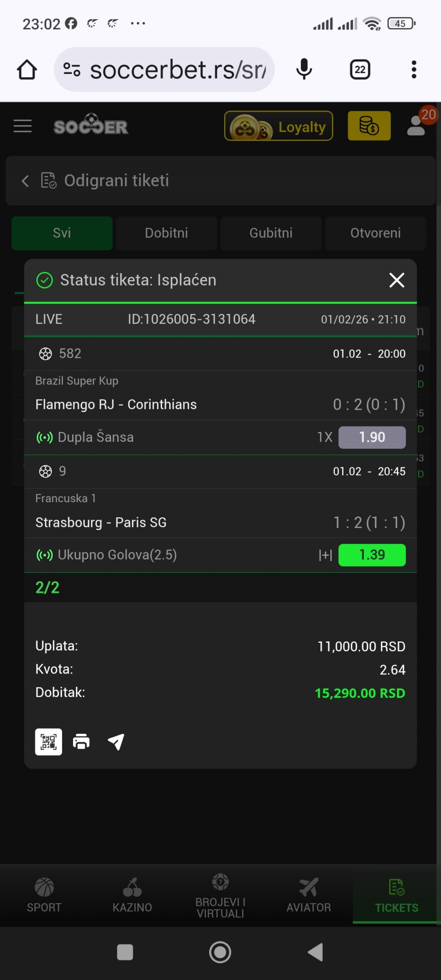The height and width of the screenshot is (980, 441).
Task: Show the ticket QR code
Action: (49, 742)
